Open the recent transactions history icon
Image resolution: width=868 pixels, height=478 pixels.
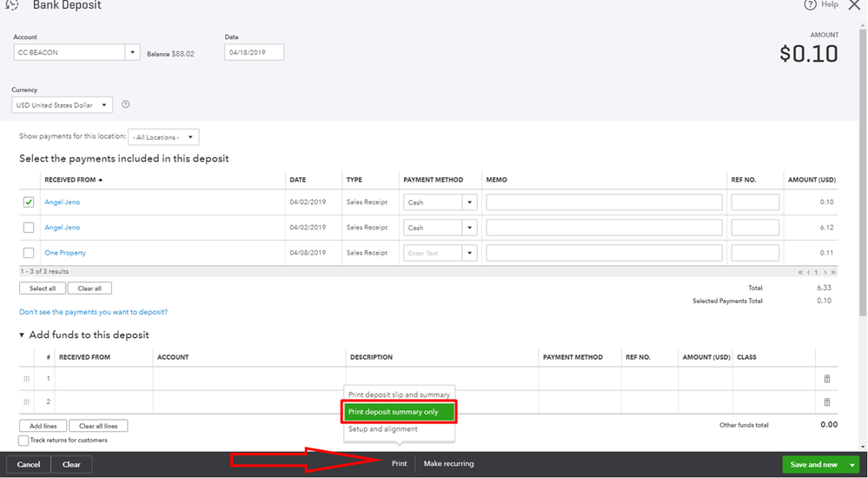coord(11,5)
